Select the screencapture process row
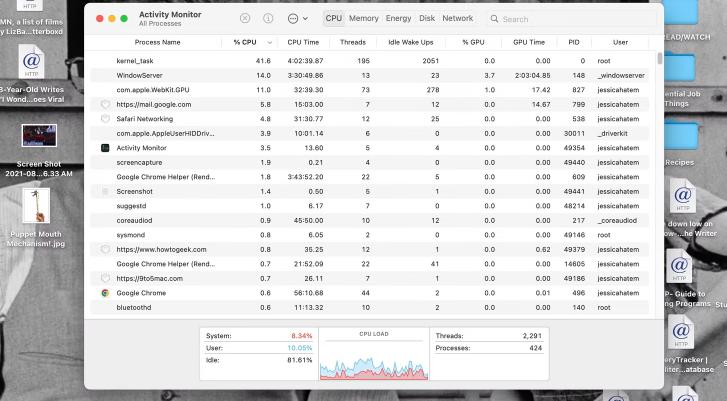Image resolution: width=727 pixels, height=401 pixels. click(370, 162)
